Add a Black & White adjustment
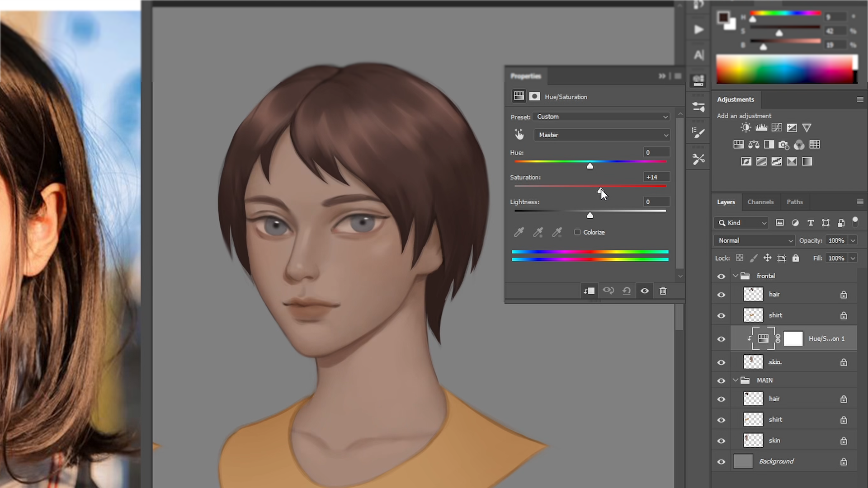The width and height of the screenshot is (868, 488). (769, 145)
